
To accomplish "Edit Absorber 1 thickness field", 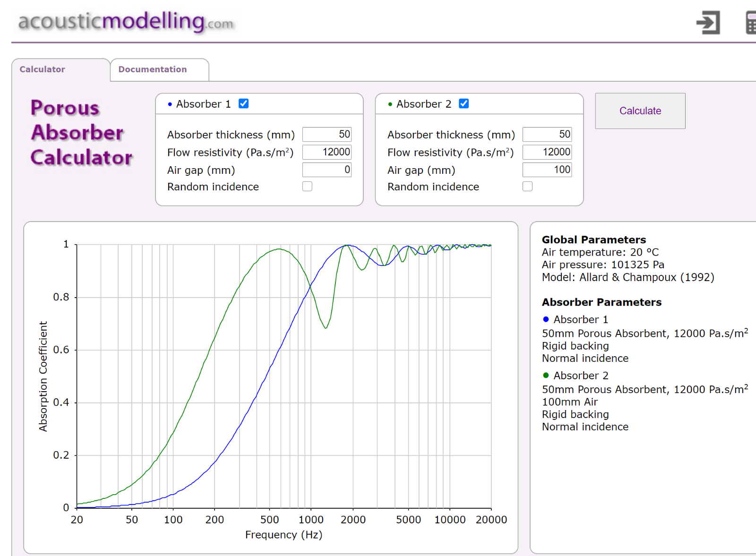I will click(327, 135).
